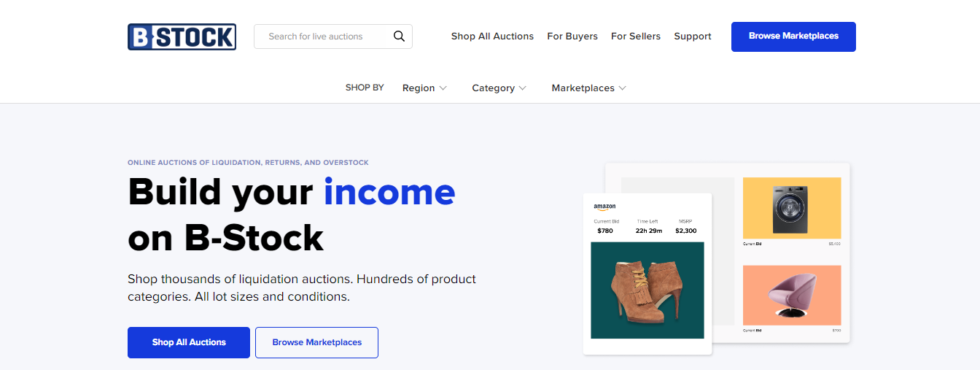
Task: Expand the Region filter
Action: 419,88
